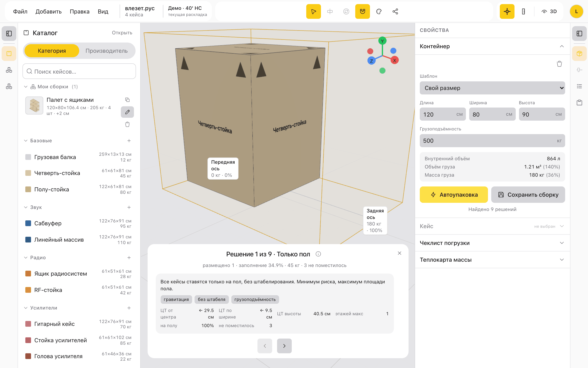Collapse the right properties panel icon

point(579,33)
